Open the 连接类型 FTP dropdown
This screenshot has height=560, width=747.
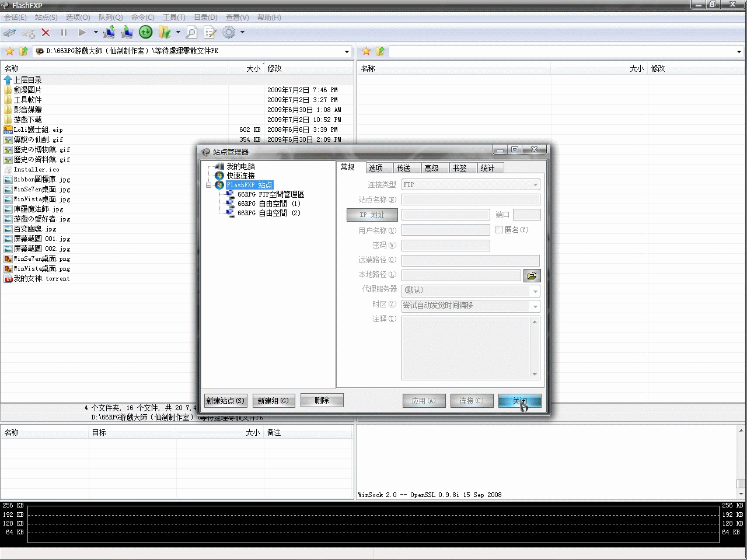pos(535,184)
